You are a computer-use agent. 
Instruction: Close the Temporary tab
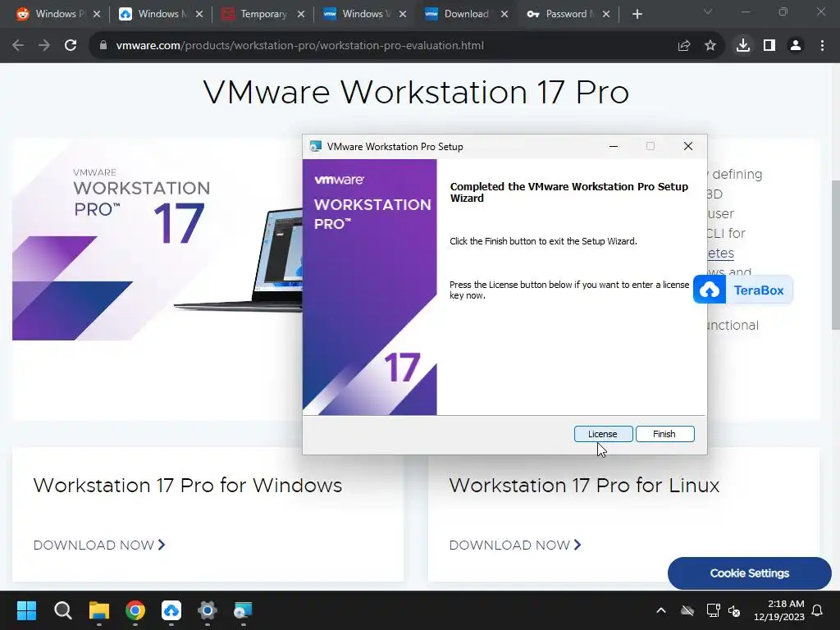pos(301,15)
